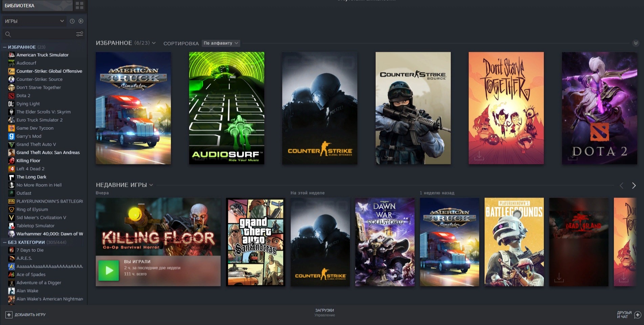
Task: Click the plus icon for Добавить игру
Action: pyautogui.click(x=9, y=315)
